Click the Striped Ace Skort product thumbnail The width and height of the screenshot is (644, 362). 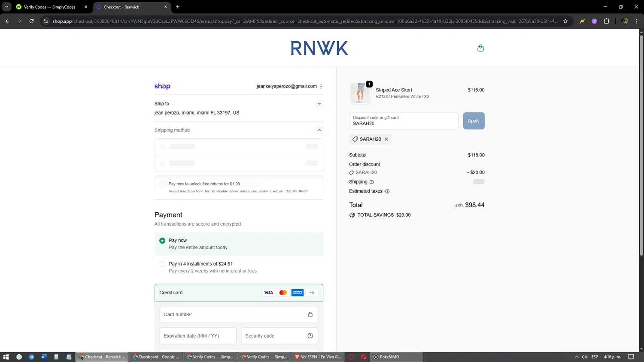coord(360,93)
